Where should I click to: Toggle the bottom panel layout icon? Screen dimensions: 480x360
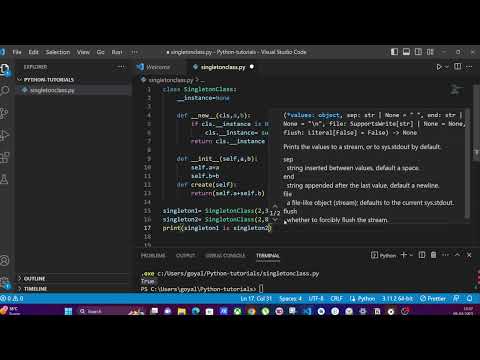tap(406, 52)
